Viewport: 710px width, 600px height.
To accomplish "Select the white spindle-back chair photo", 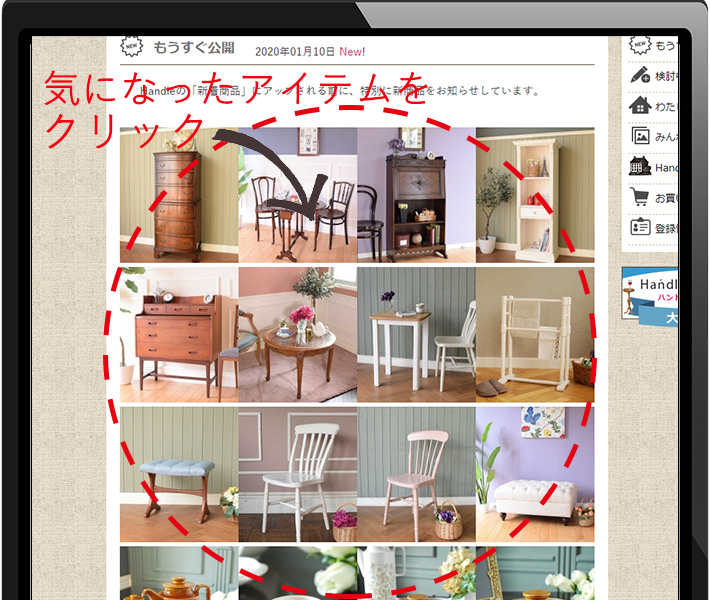I will (x=297, y=474).
